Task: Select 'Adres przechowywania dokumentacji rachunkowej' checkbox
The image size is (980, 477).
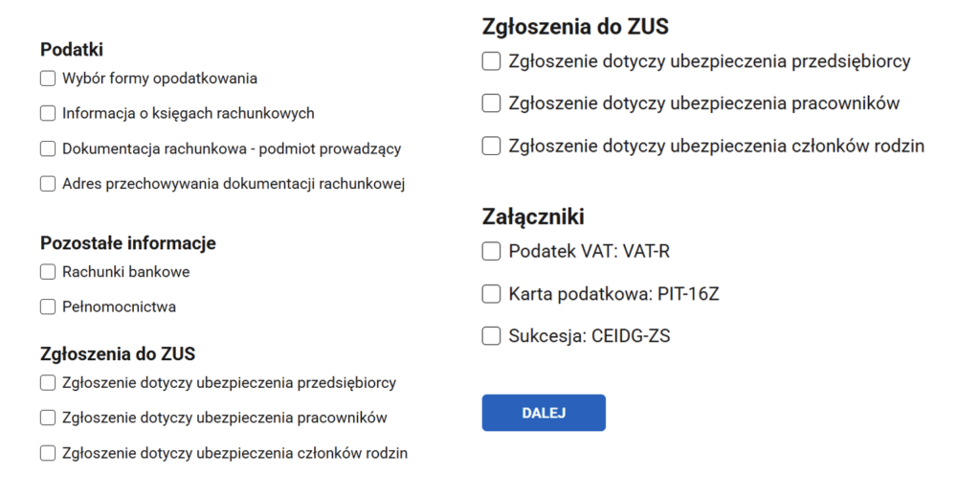Action: [48, 184]
